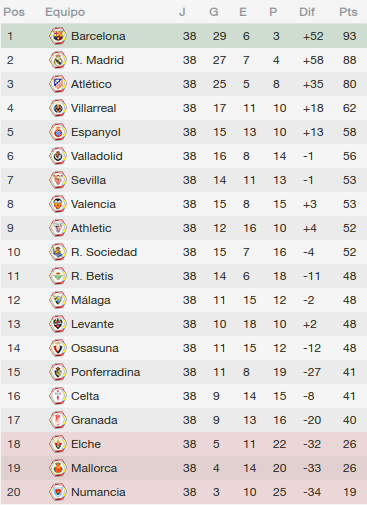Click the R. Sociedad team name
Viewport: 367px width, 505px height.
(x=104, y=252)
